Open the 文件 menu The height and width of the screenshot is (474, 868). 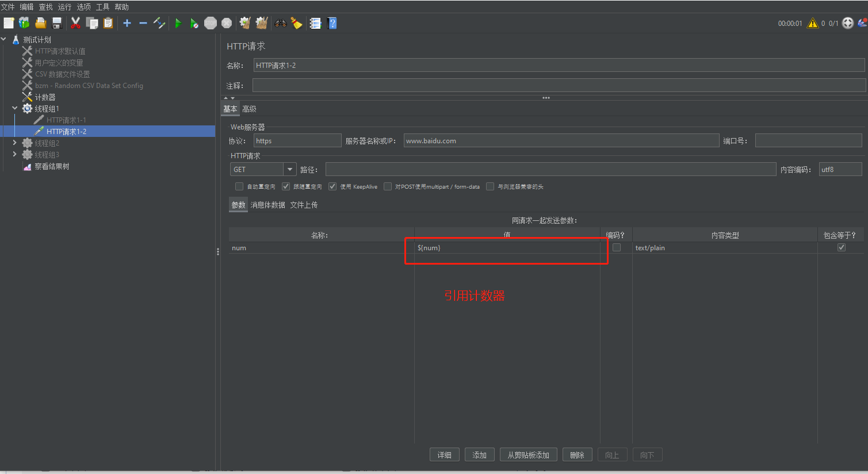coord(8,7)
